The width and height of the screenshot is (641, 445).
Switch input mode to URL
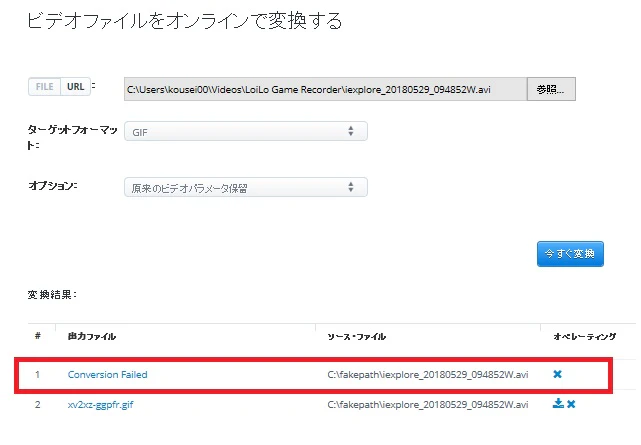(76, 87)
